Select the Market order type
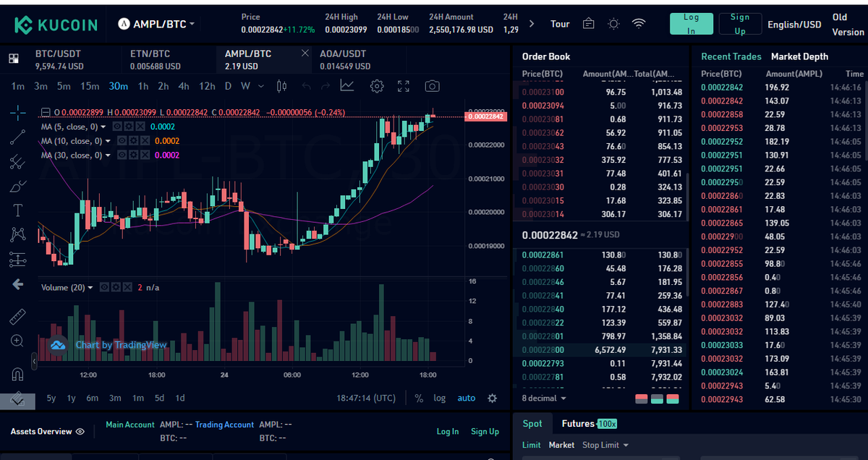 [x=561, y=445]
